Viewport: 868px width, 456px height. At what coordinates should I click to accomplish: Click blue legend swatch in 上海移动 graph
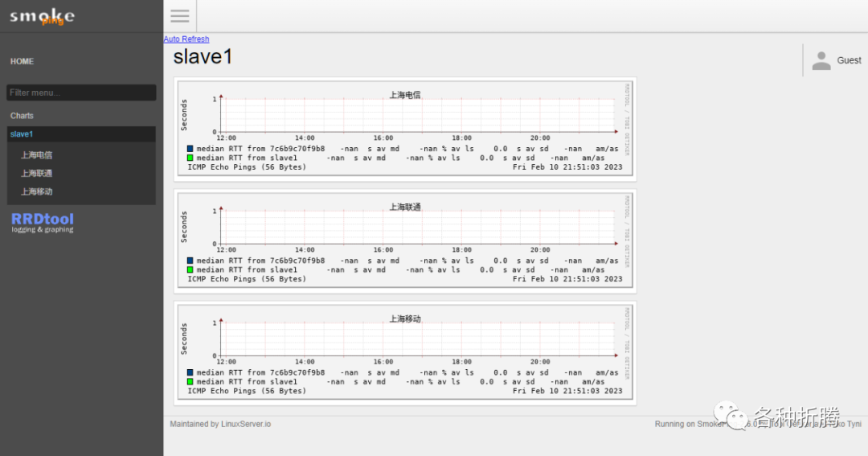190,372
